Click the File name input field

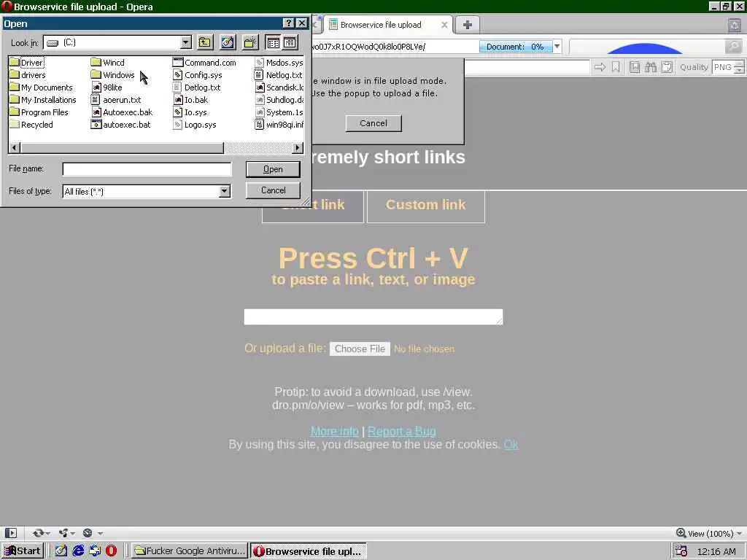tap(147, 169)
